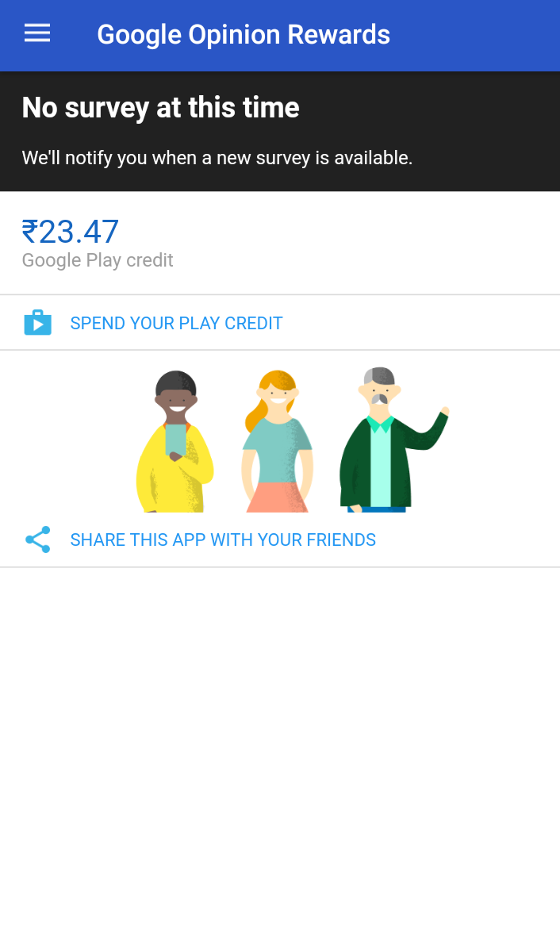Open the SPEND YOUR PLAY CREDIT link
This screenshot has height=941, width=560.
(x=176, y=323)
